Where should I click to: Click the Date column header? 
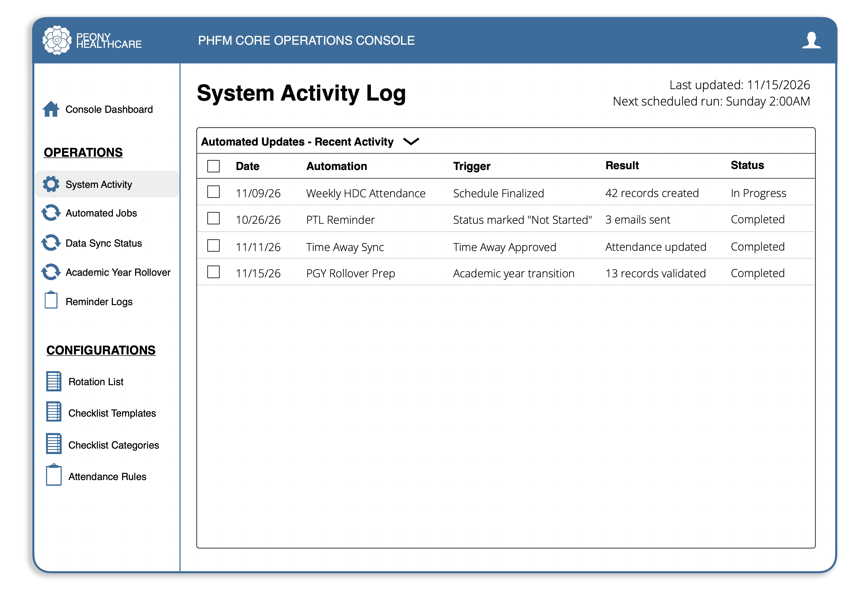point(248,166)
